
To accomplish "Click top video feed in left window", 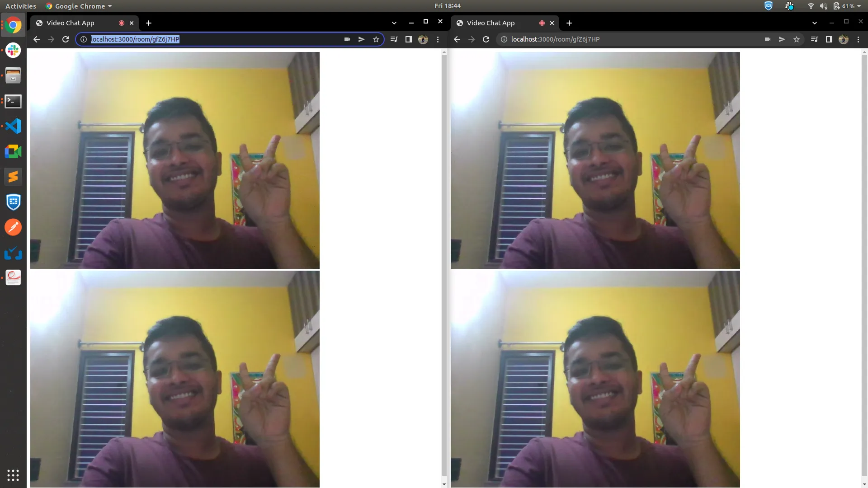I will [x=175, y=160].
